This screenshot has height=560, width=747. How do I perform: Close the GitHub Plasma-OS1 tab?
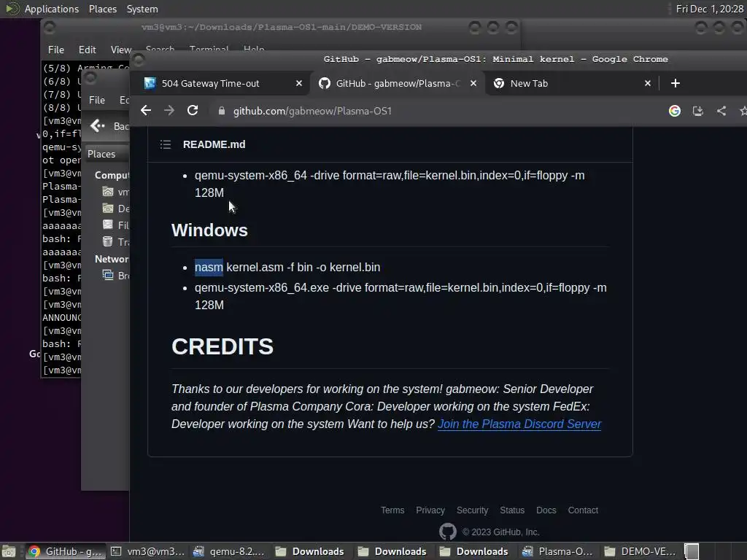click(x=473, y=83)
